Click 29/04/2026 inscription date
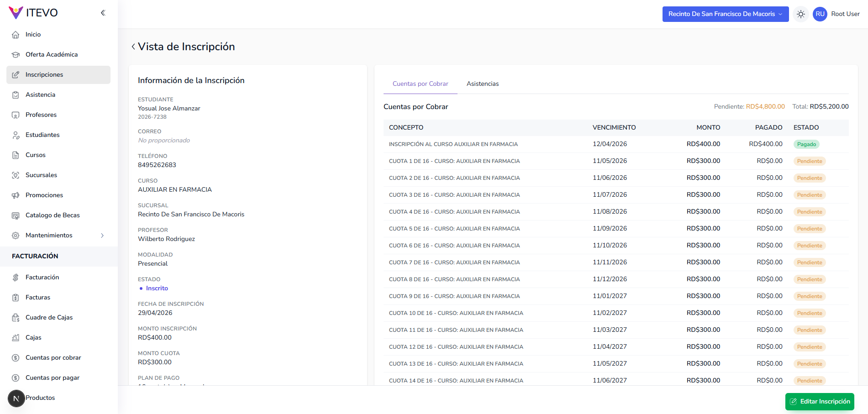The width and height of the screenshot is (868, 414). [x=155, y=313]
